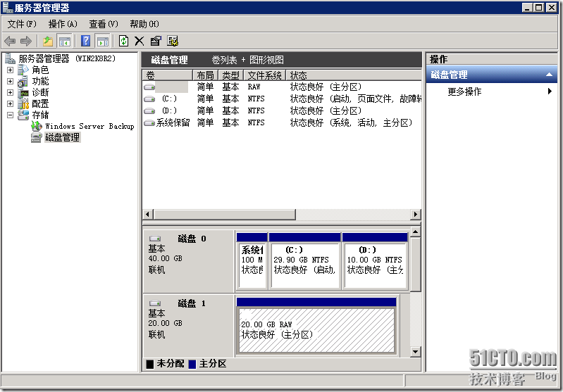Click the 功能 features icon in tree
Image resolution: width=563 pixels, height=392 pixels.
tap(23, 82)
